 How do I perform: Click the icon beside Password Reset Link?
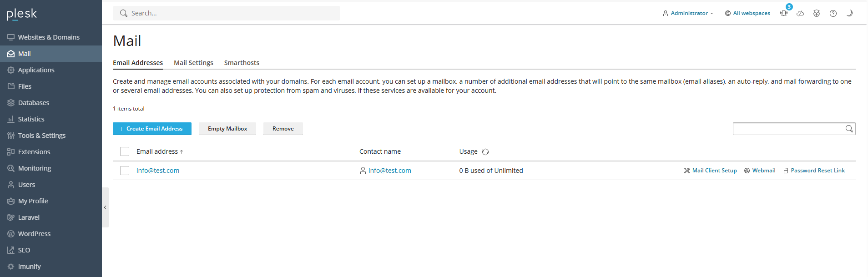coord(786,171)
